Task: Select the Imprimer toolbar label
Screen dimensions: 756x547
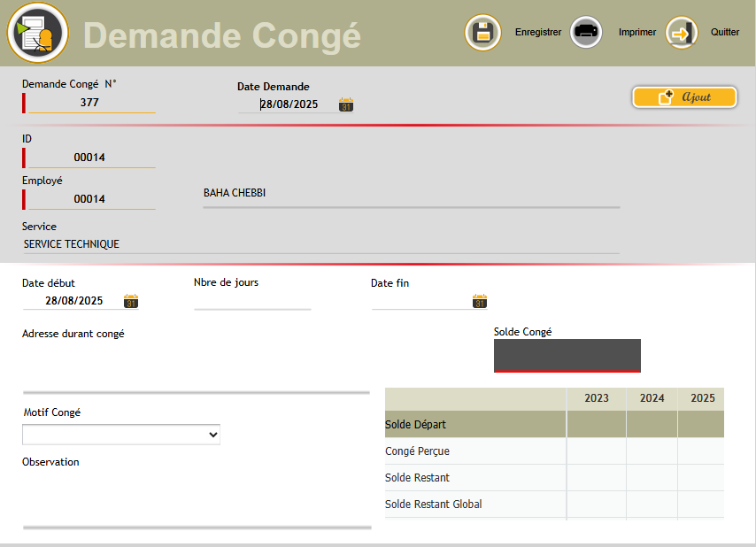Action: 636,32
